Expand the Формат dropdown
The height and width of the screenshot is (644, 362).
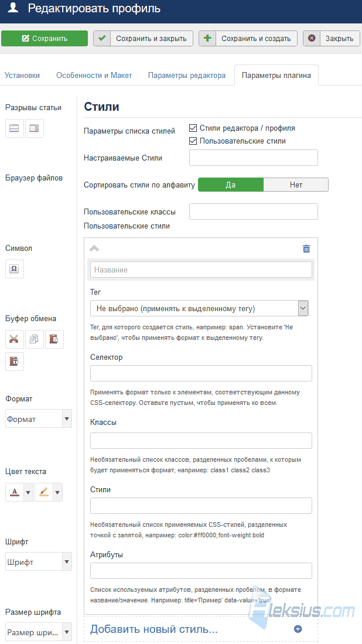click(x=39, y=418)
